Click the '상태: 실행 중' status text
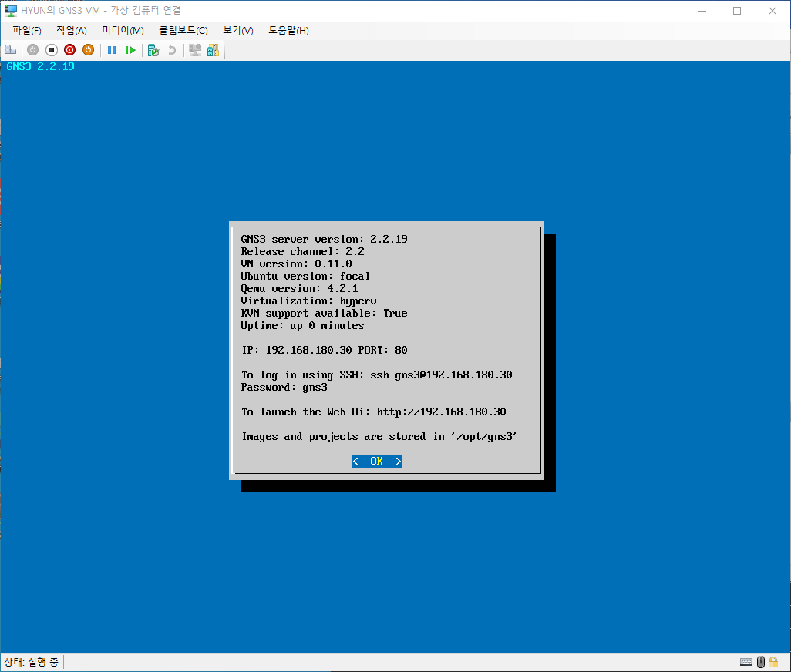Viewport: 791px width, 672px height. pos(32,662)
